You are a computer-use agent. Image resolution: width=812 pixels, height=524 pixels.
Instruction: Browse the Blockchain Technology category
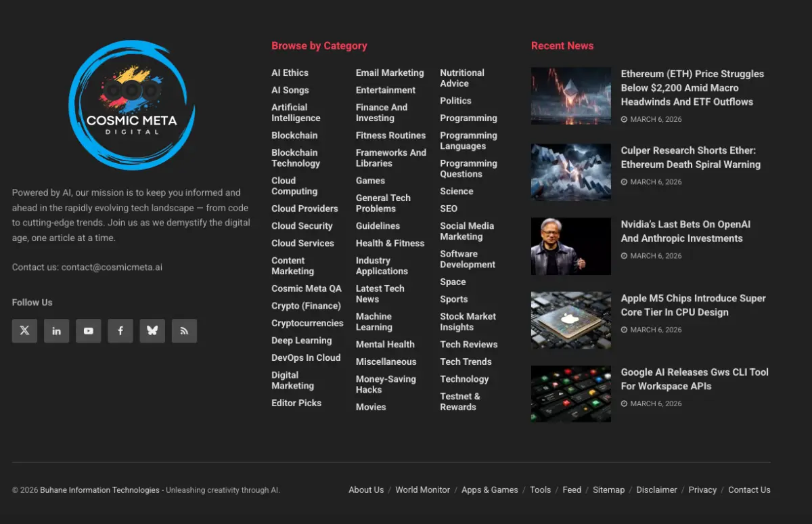coord(296,158)
